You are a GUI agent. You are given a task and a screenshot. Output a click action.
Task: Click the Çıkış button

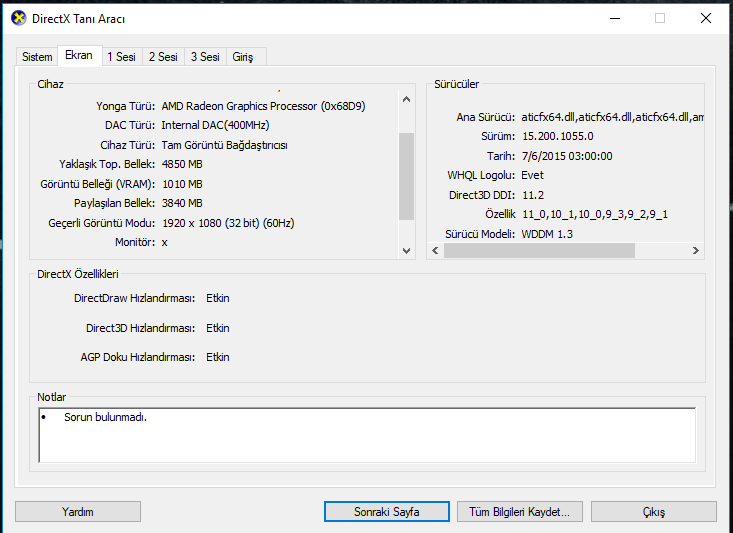click(654, 511)
